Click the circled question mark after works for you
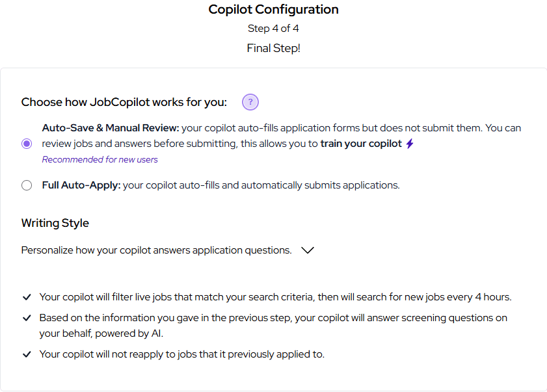Viewport: 547px width, 392px height. [250, 102]
